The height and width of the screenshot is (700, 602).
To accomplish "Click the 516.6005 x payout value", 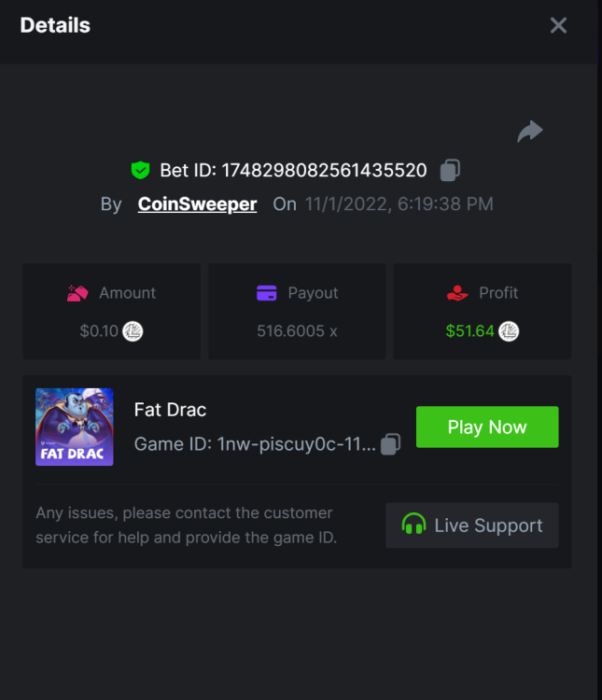I will (x=298, y=331).
